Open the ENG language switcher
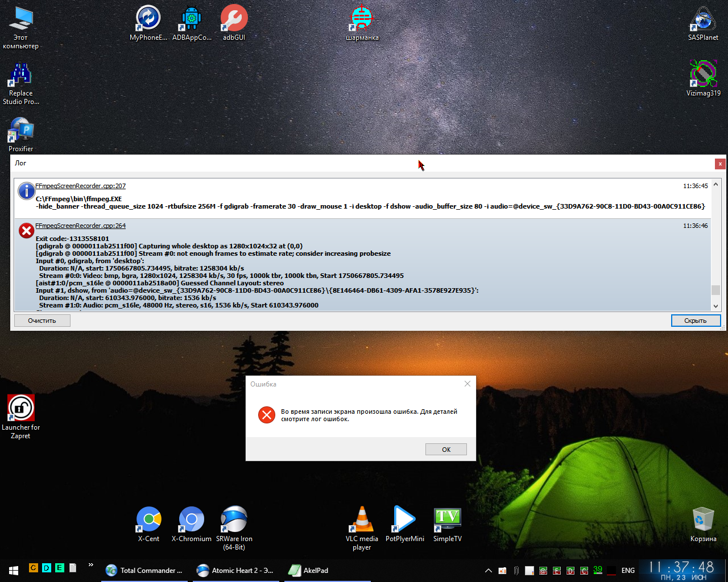The height and width of the screenshot is (582, 728). pyautogui.click(x=628, y=571)
